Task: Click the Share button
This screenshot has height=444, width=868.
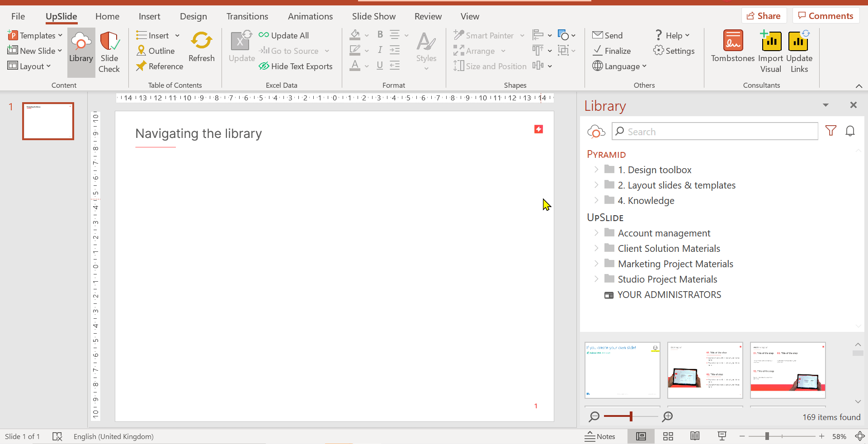Action: [x=764, y=16]
